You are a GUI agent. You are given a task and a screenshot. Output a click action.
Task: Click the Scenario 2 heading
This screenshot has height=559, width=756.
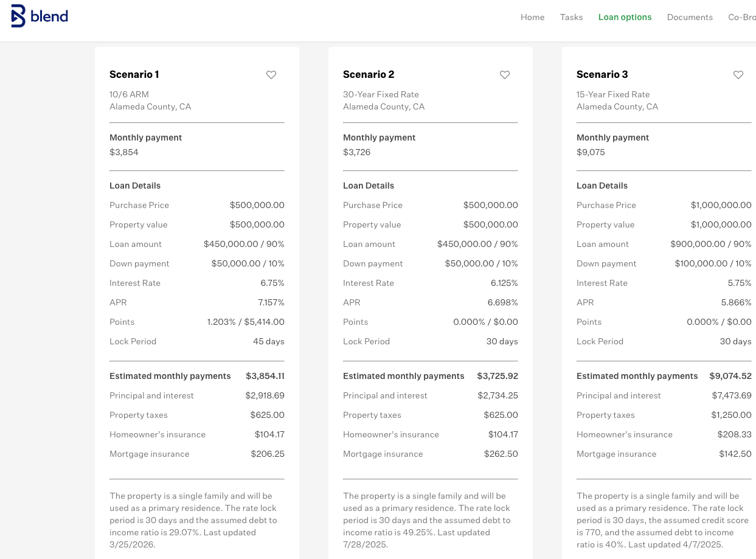click(369, 74)
